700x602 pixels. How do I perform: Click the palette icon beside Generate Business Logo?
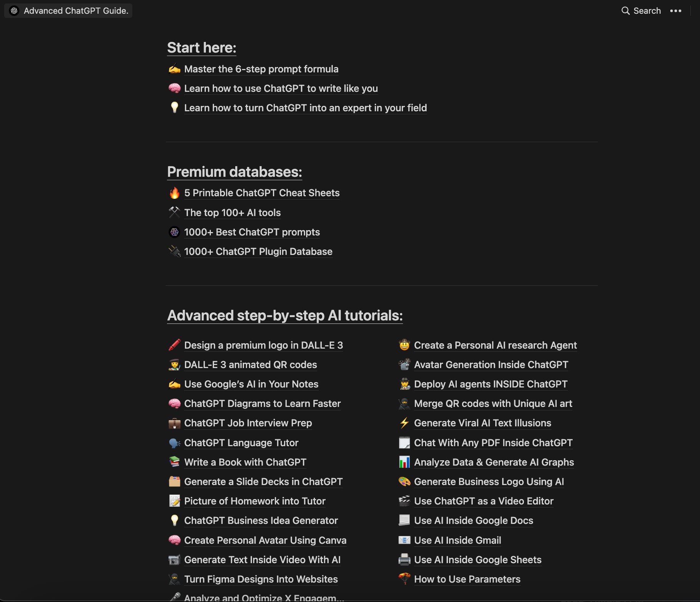click(405, 482)
